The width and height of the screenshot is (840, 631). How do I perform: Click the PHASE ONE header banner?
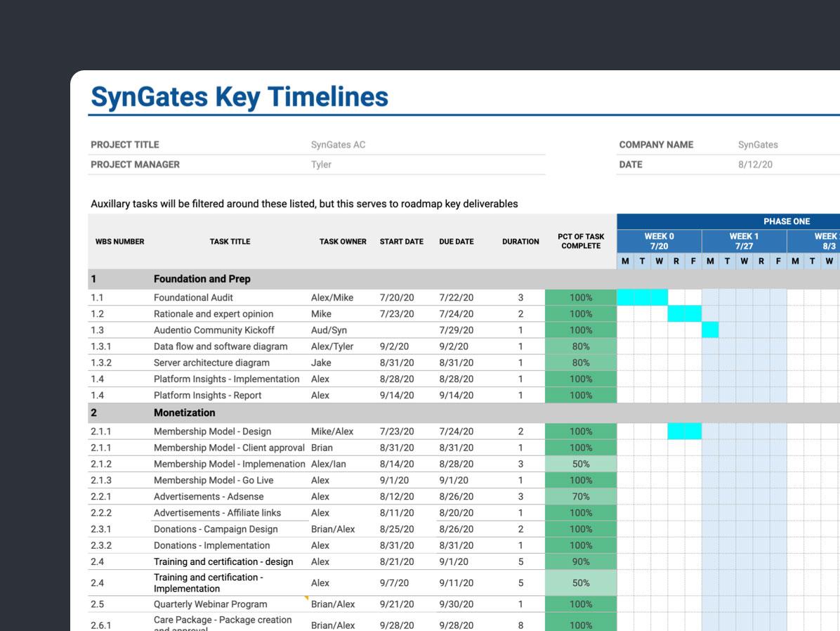point(787,221)
